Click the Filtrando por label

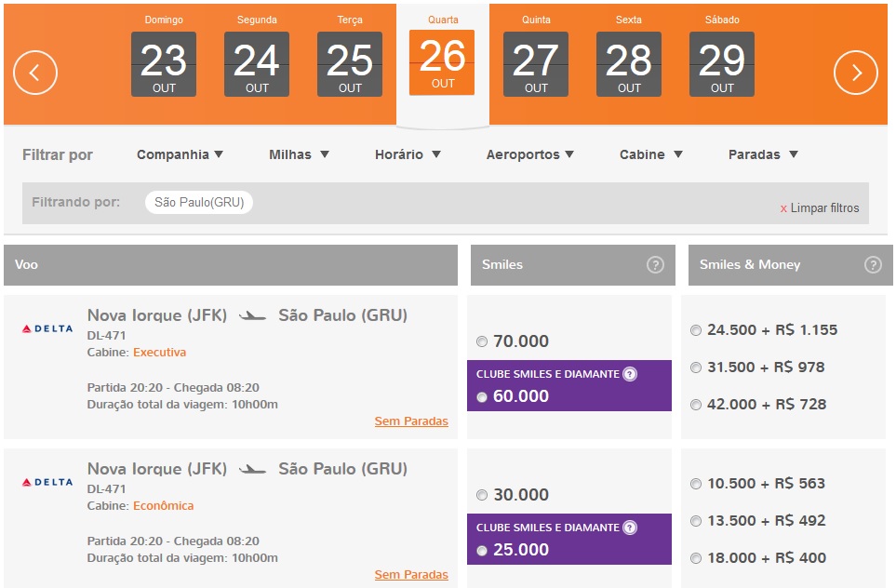point(76,202)
